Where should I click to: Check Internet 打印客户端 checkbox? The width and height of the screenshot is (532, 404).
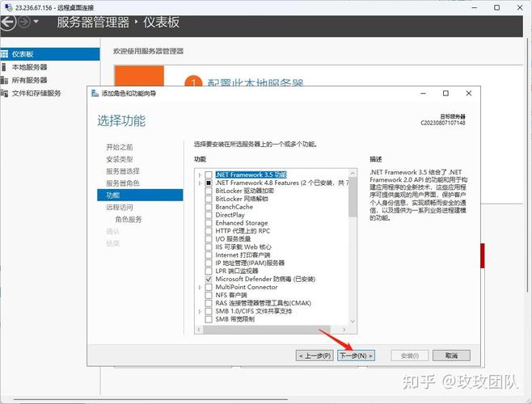(x=209, y=255)
